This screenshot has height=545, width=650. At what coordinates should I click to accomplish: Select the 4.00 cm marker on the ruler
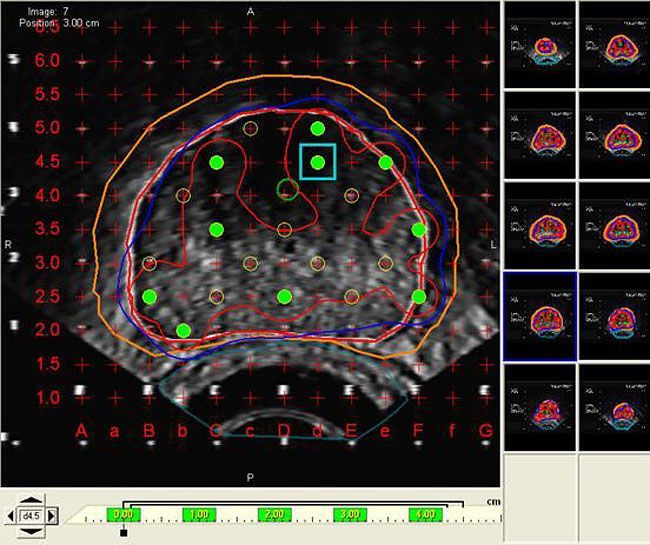(x=425, y=515)
